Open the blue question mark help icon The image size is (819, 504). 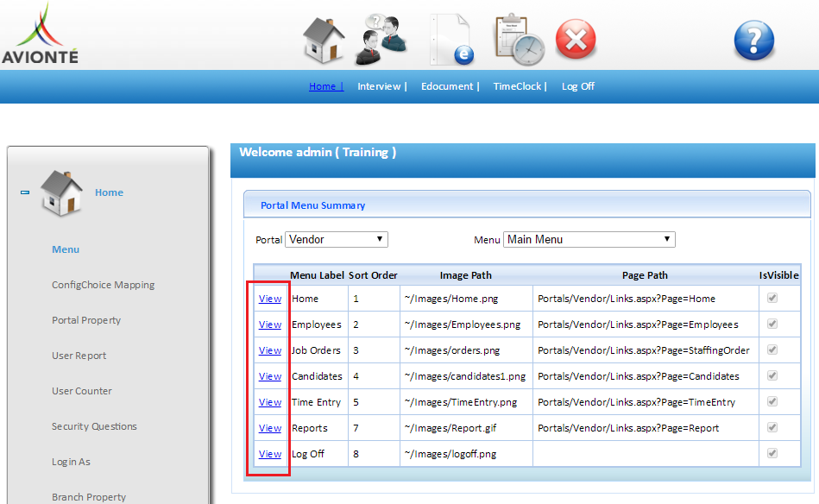pyautogui.click(x=753, y=41)
